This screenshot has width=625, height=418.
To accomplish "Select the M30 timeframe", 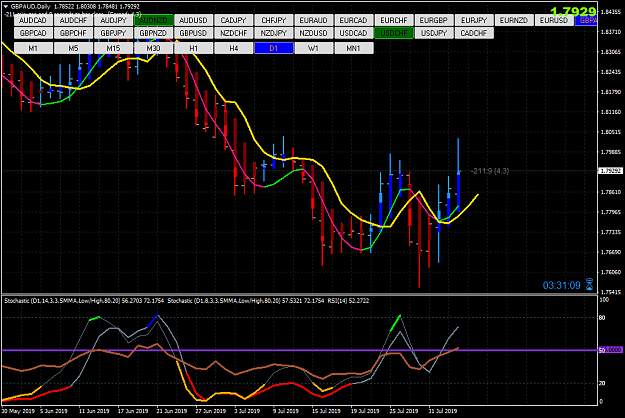I will (x=153, y=48).
